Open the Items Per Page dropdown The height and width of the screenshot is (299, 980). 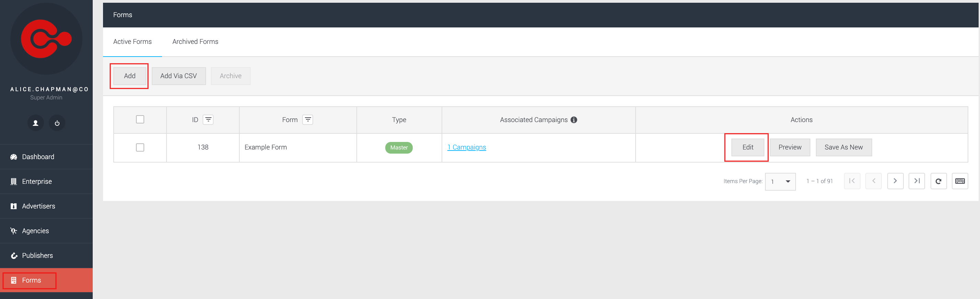(780, 182)
